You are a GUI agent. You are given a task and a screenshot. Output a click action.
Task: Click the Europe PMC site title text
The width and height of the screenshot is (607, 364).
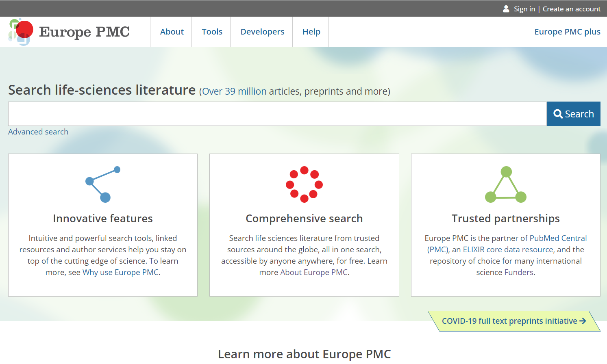(x=84, y=32)
